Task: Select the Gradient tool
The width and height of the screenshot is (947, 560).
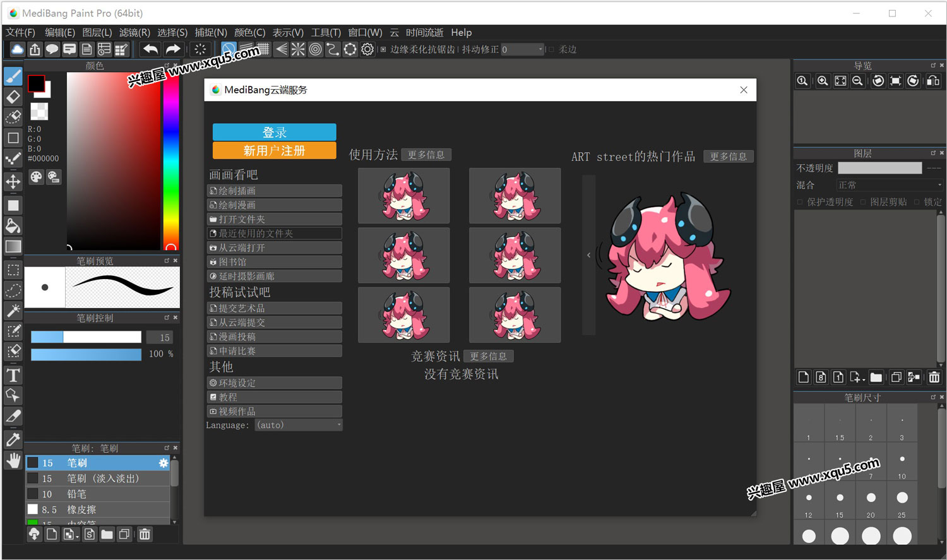Action: pos(13,246)
